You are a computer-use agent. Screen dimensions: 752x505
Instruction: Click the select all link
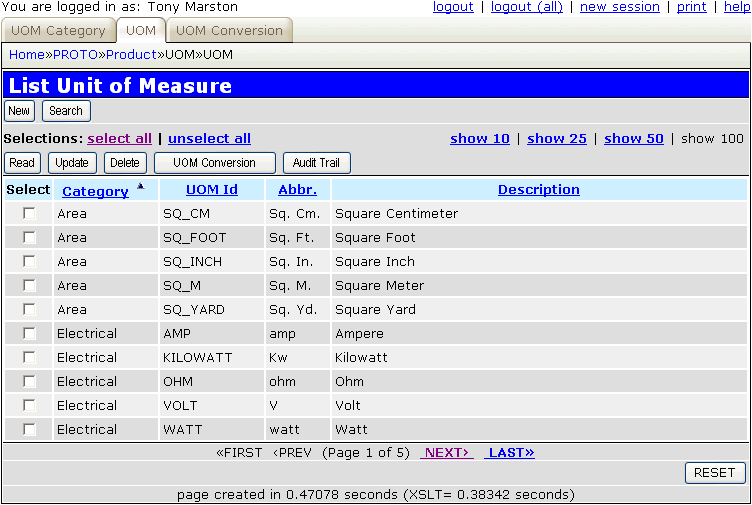(x=120, y=139)
